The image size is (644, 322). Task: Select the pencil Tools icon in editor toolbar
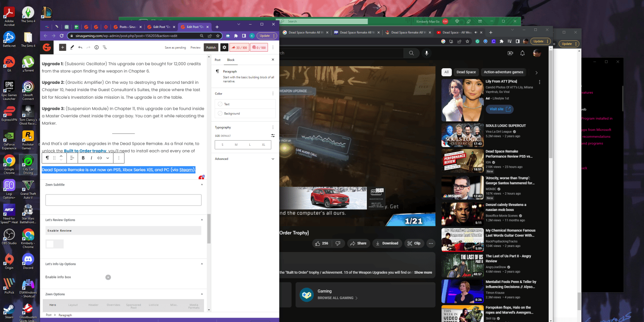[x=72, y=47]
